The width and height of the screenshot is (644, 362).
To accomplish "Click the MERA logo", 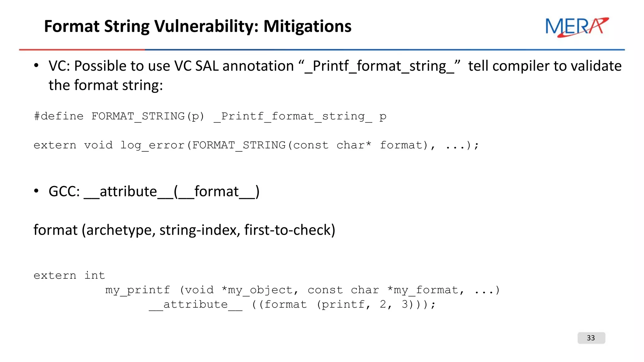I will (x=577, y=27).
